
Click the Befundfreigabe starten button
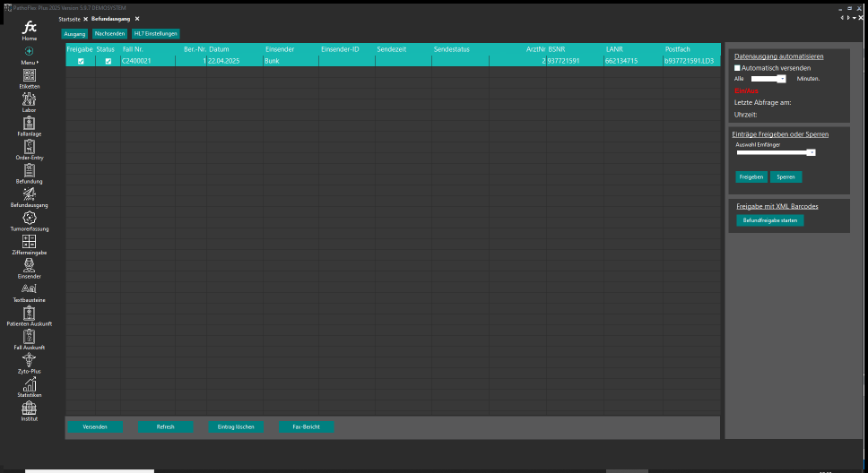[x=770, y=219]
